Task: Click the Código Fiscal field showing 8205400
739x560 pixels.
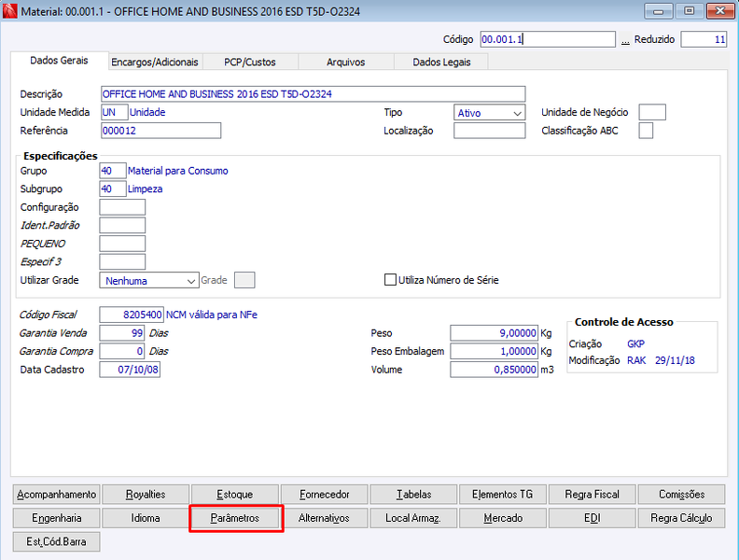Action: [132, 315]
